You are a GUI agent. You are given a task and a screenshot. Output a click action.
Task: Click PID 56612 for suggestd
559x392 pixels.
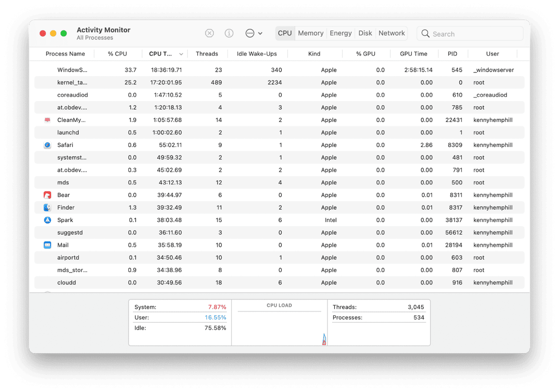454,233
